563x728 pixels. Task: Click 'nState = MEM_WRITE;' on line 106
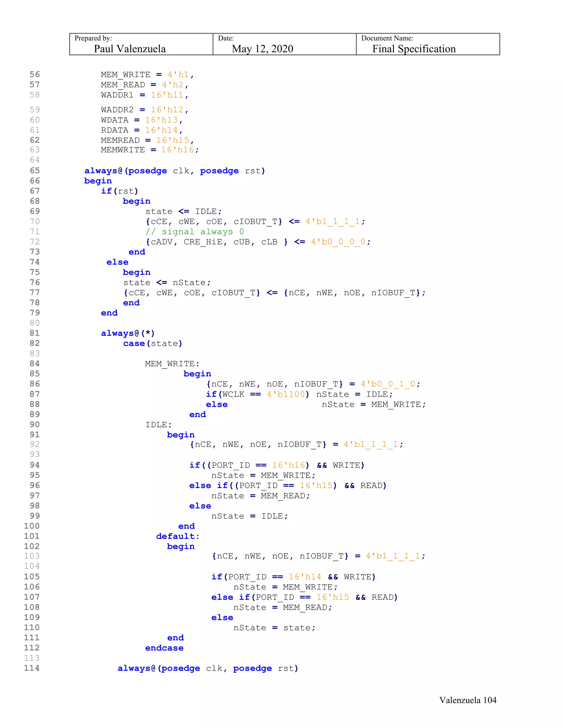286,587
